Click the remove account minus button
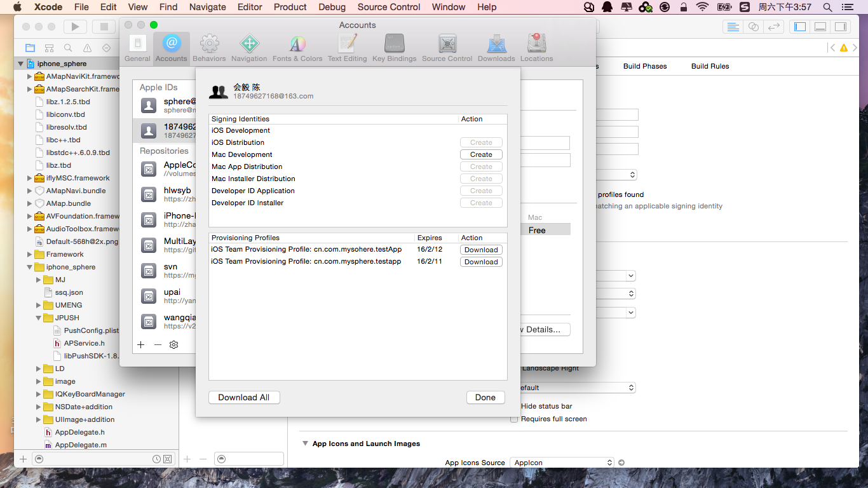 158,344
